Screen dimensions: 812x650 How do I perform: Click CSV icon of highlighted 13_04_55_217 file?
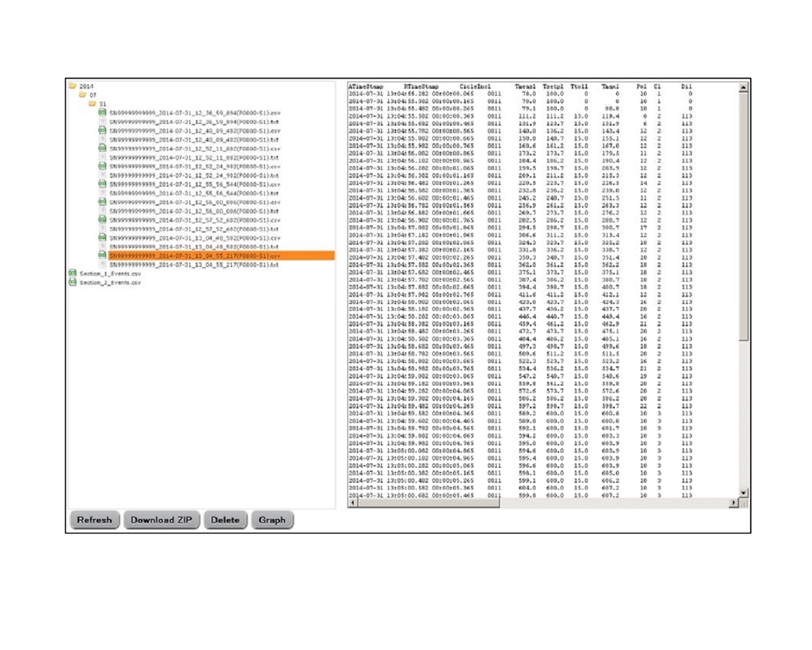[102, 256]
